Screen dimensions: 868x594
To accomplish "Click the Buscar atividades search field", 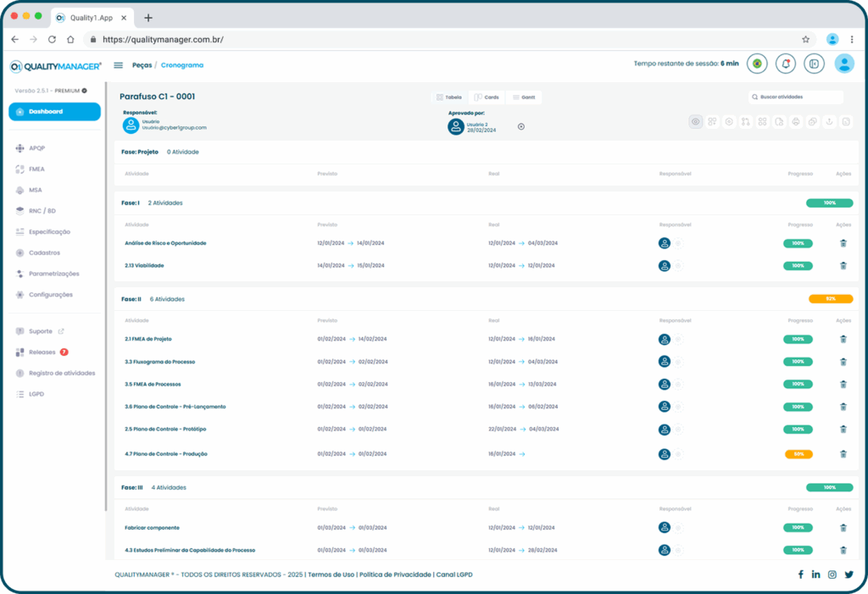I will tap(797, 97).
